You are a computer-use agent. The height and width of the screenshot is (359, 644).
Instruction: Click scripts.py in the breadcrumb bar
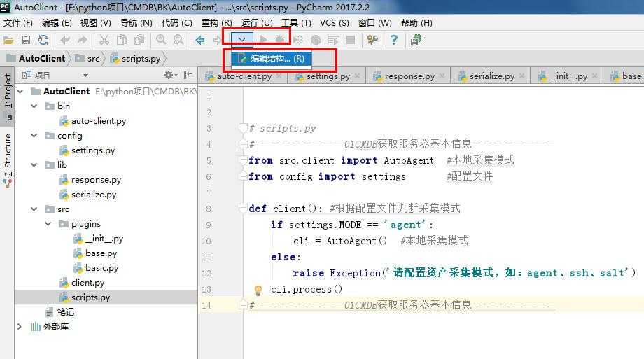136,58
